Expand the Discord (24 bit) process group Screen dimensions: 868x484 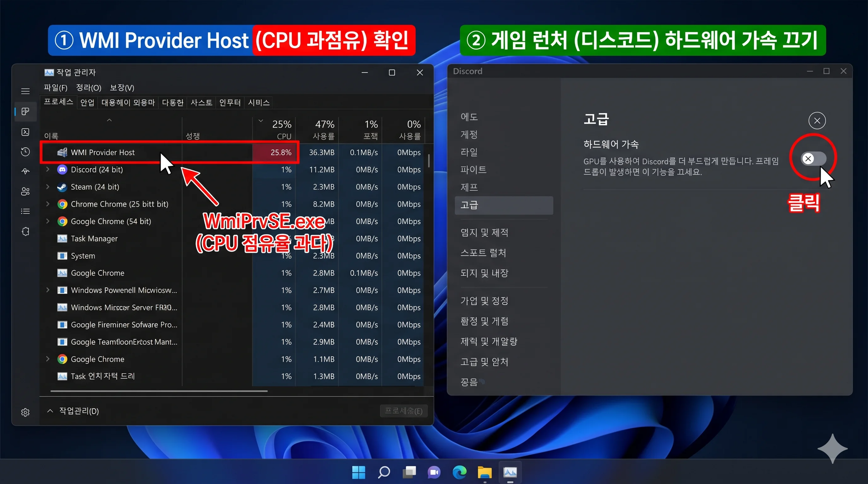48,169
